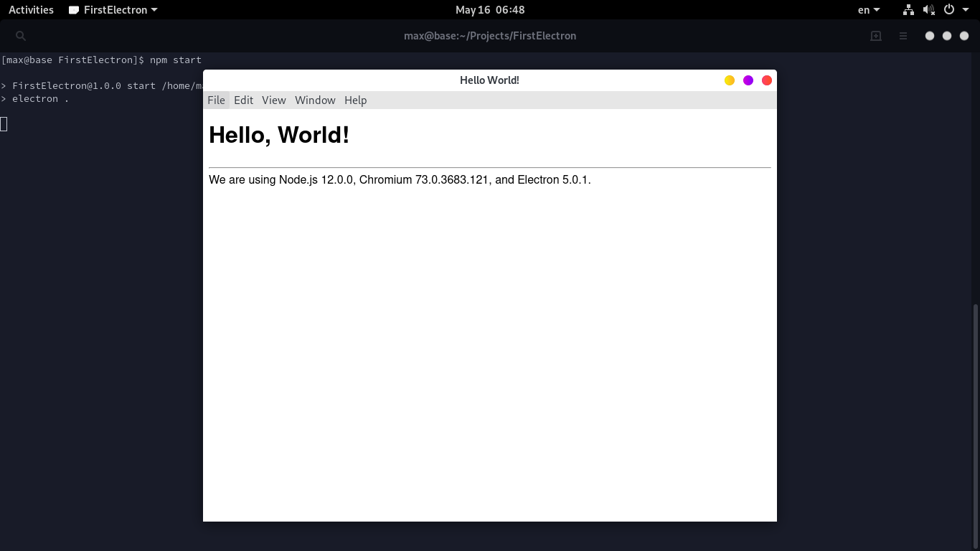Open the View menu in Hello World window

point(273,100)
